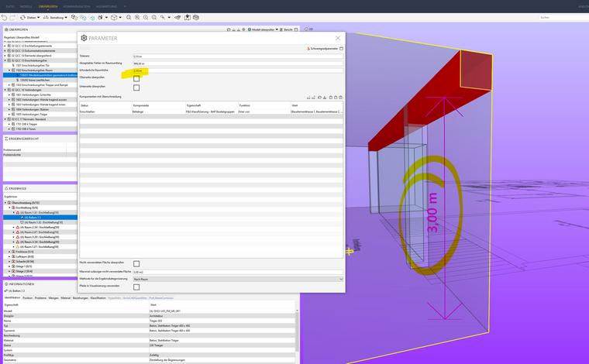This screenshot has height=364, width=589.
Task: Click the 3D cube view icon
Action: [114, 18]
